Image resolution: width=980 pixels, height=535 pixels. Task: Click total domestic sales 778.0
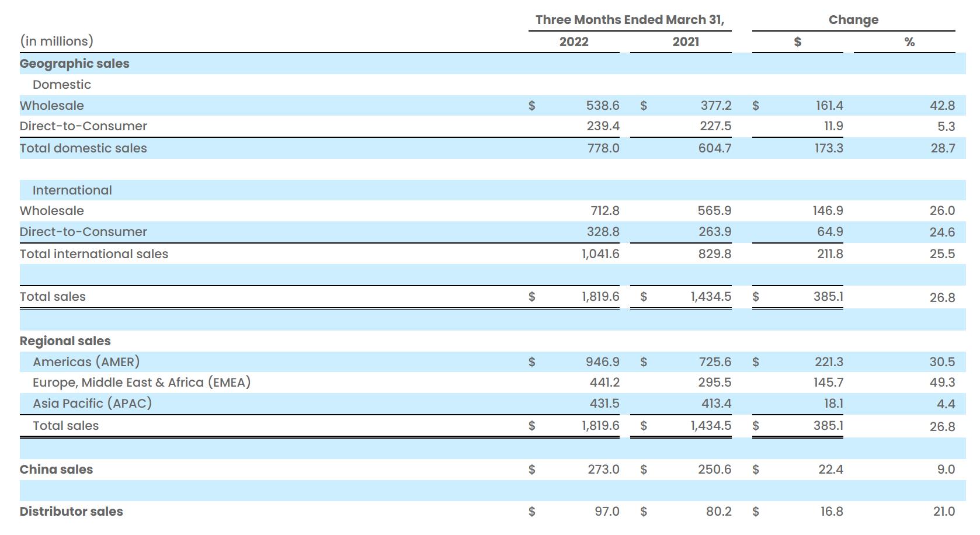(603, 148)
